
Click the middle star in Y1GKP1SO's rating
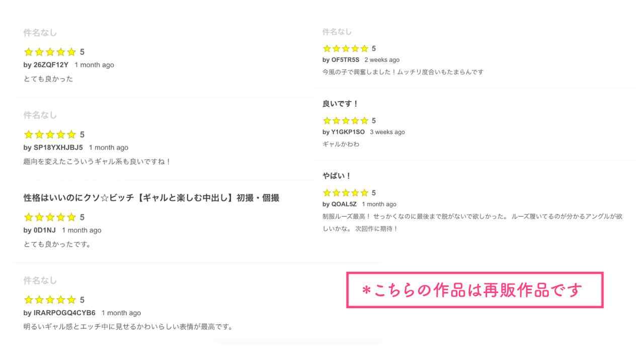coord(346,120)
